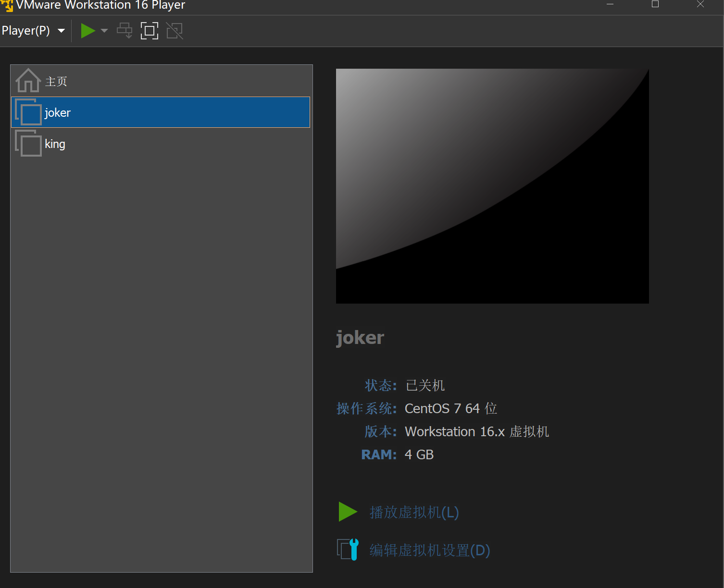The width and height of the screenshot is (724, 588).
Task: Click the Send Ctrl+Alt+Del toolbar icon
Action: (125, 31)
